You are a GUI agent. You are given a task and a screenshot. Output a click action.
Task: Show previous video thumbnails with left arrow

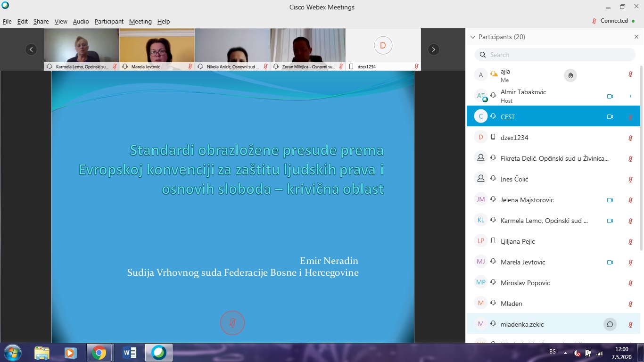[x=31, y=49]
